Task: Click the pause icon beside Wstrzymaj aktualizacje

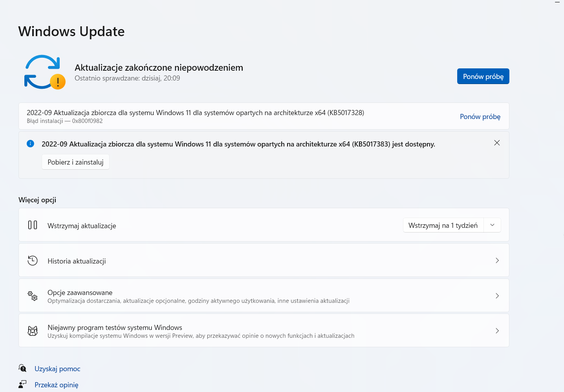Action: pos(33,225)
